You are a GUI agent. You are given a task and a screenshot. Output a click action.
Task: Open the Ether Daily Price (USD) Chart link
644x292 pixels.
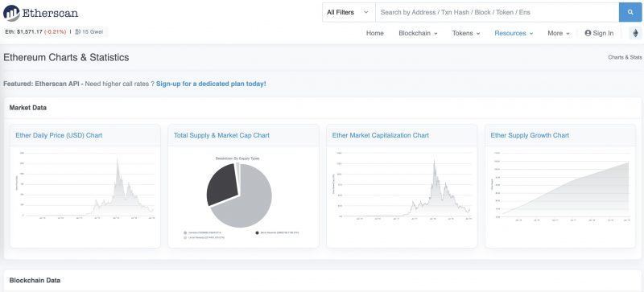pos(59,135)
